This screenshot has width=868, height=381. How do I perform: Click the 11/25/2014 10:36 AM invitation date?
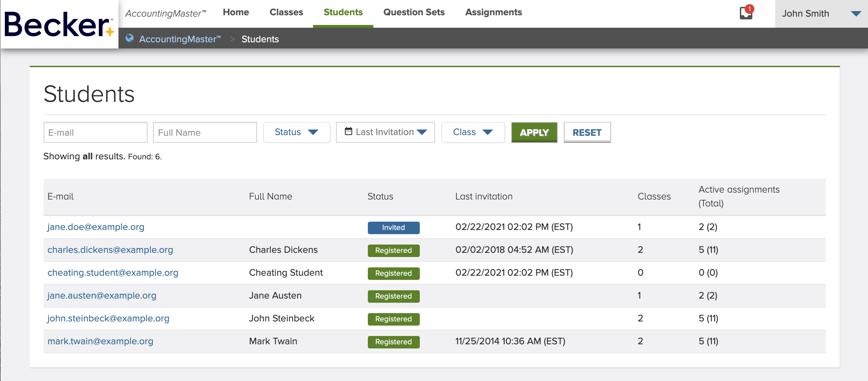pyautogui.click(x=510, y=341)
